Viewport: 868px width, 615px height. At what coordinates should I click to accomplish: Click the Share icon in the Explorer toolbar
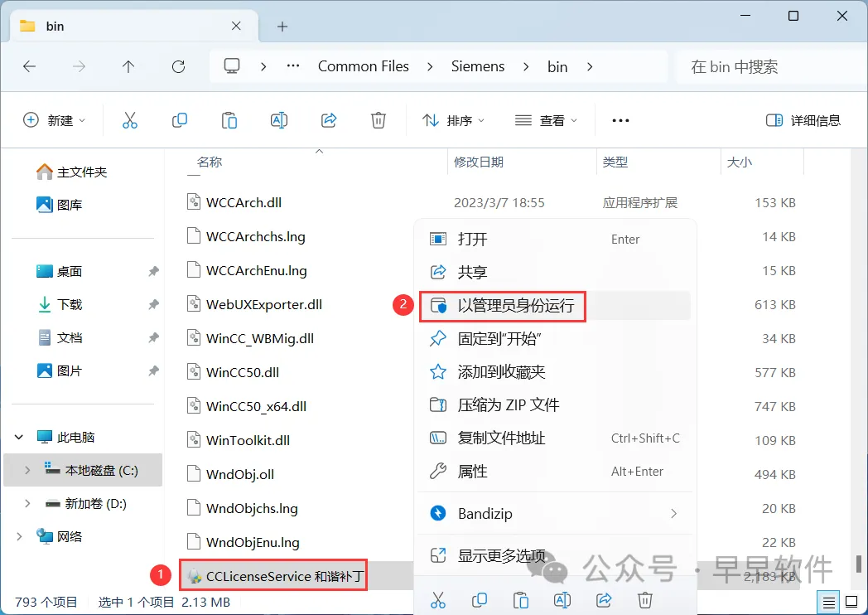click(329, 120)
